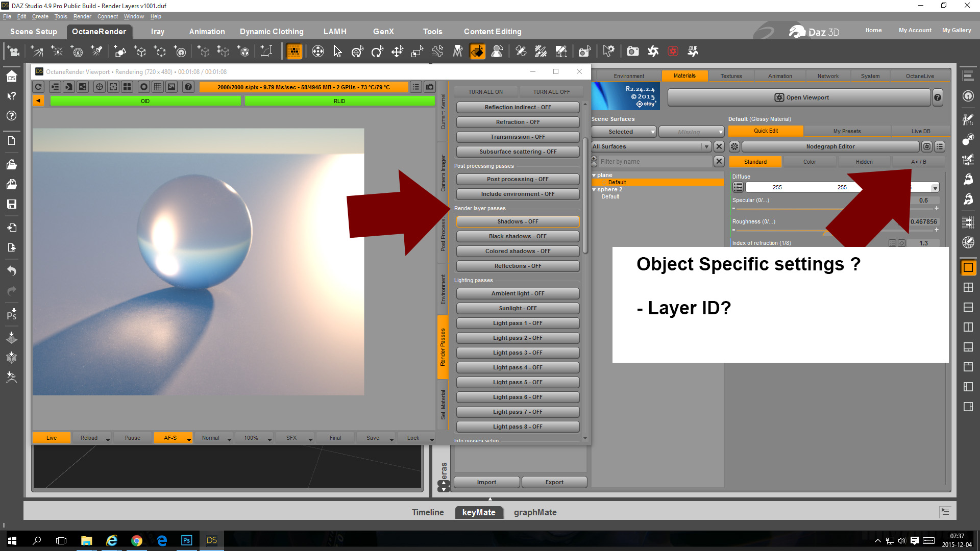Toggle Post processing pass on
This screenshot has height=551, width=980.
point(518,180)
